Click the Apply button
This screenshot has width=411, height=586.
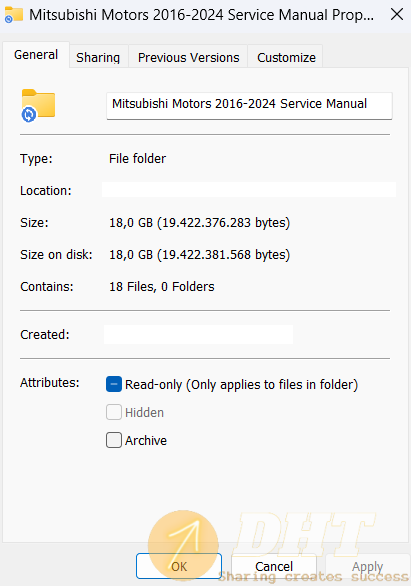pos(367,566)
